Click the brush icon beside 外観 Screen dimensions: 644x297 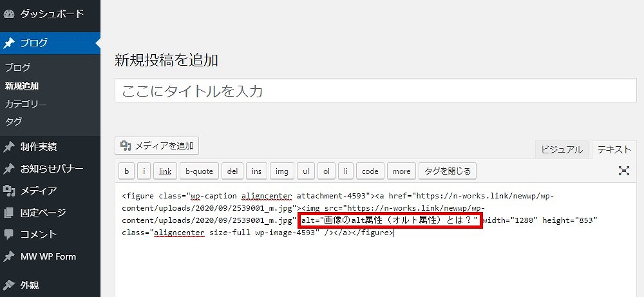click(8, 285)
